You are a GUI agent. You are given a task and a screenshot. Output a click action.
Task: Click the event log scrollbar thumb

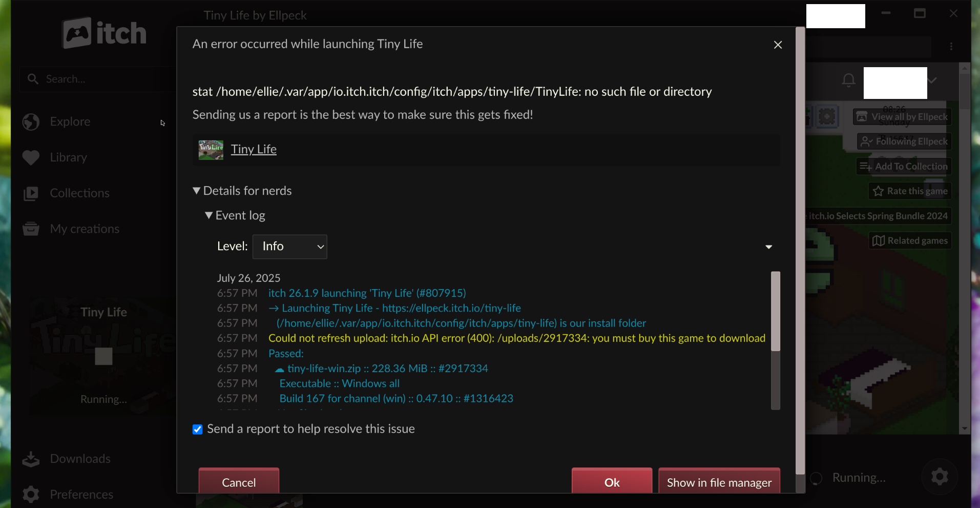pyautogui.click(x=776, y=311)
